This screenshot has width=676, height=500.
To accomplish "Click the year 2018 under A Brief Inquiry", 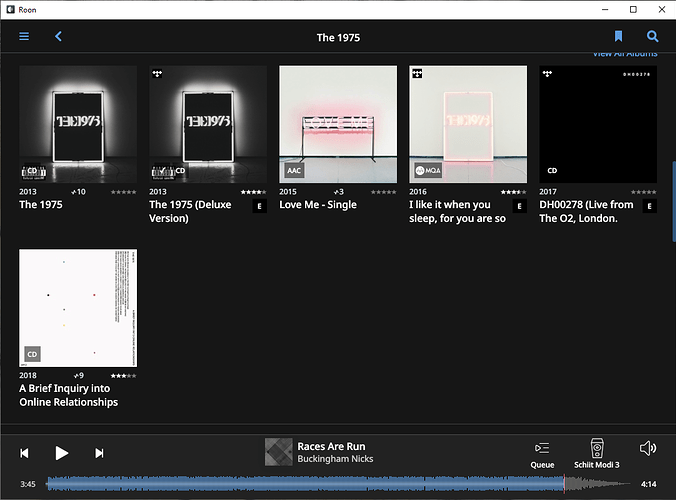I will coord(28,375).
